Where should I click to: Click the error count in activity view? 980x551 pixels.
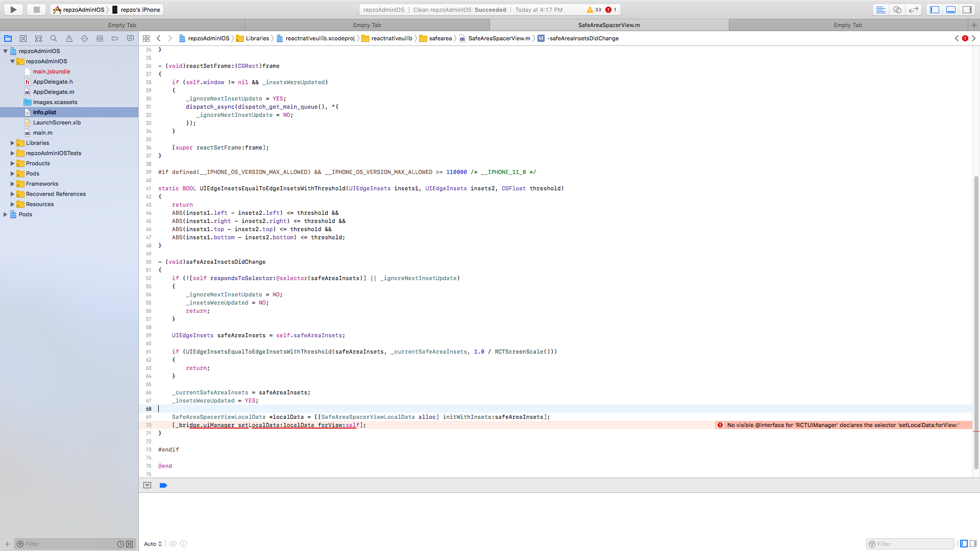pyautogui.click(x=611, y=9)
